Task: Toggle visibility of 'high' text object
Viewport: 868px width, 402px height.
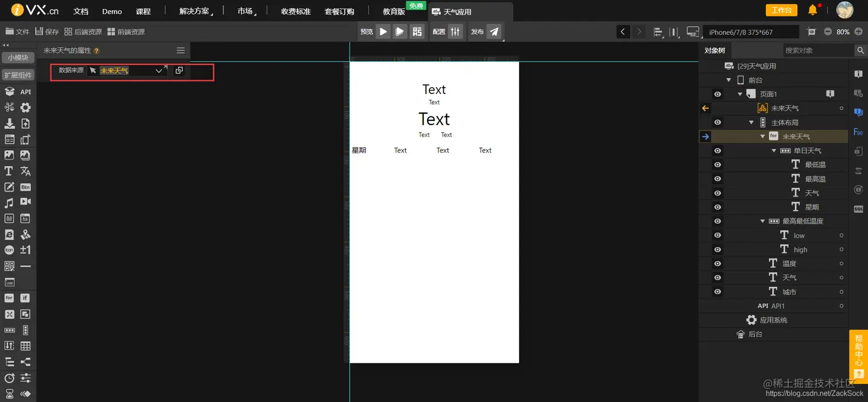Action: (718, 249)
